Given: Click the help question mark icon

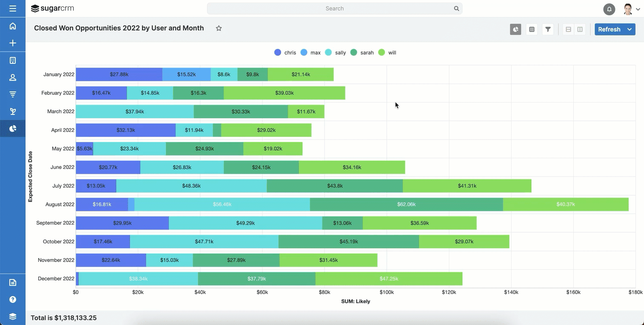Looking at the screenshot, I should tap(13, 299).
